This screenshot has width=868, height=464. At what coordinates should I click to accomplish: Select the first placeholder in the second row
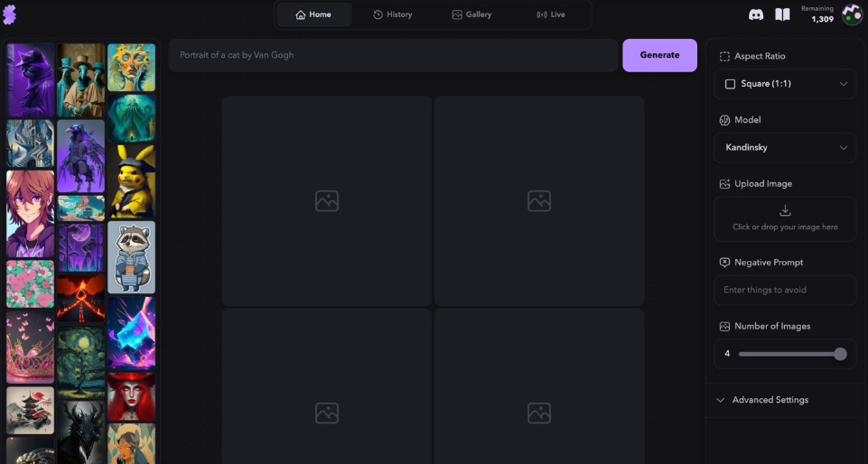pos(327,386)
